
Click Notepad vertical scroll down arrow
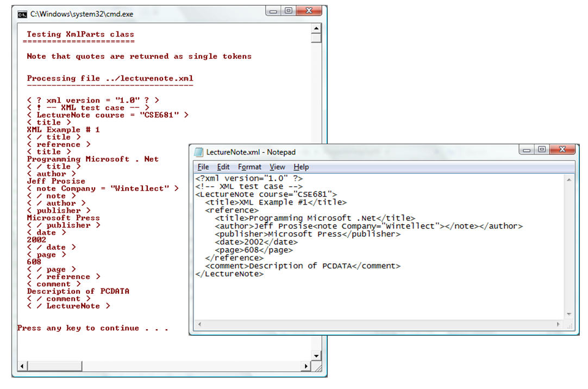[569, 314]
